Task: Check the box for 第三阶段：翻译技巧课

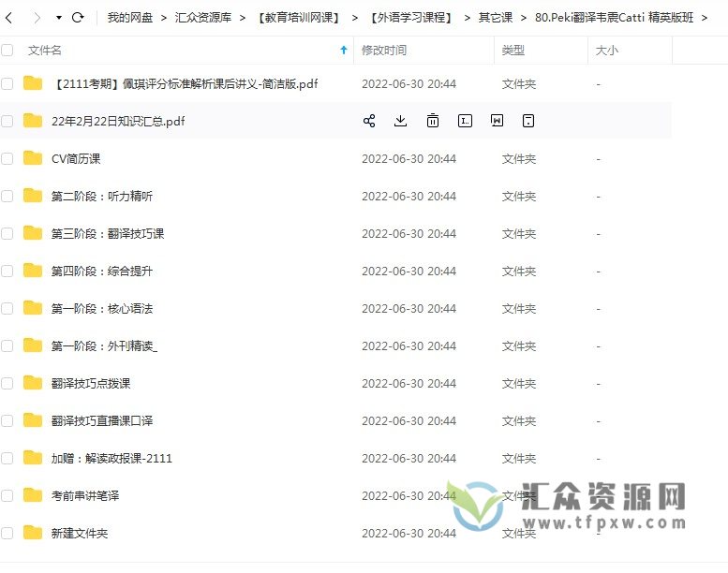Action: [x=7, y=233]
